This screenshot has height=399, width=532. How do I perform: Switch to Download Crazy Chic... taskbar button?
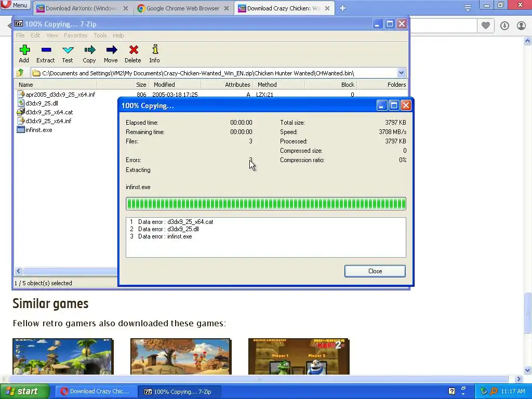pyautogui.click(x=96, y=391)
